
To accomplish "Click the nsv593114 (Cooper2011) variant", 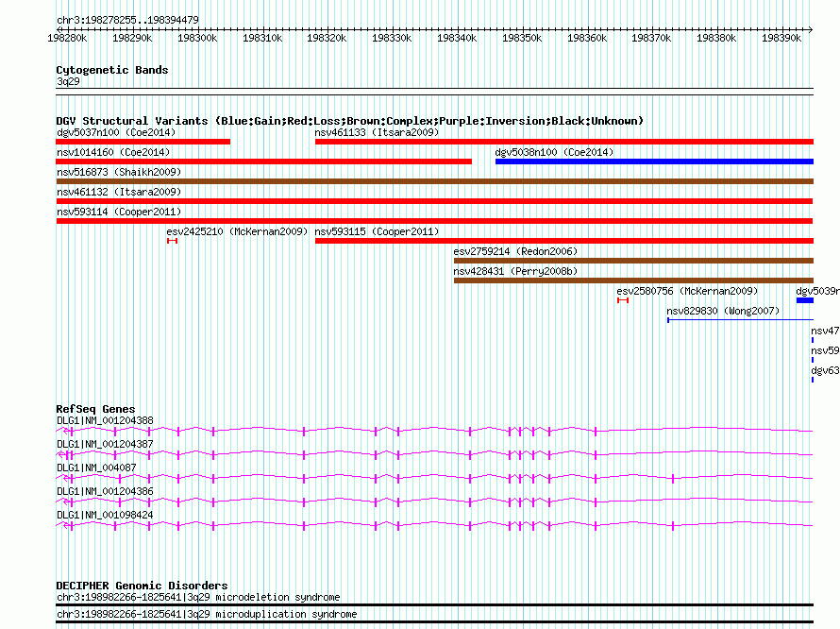I will tap(434, 221).
